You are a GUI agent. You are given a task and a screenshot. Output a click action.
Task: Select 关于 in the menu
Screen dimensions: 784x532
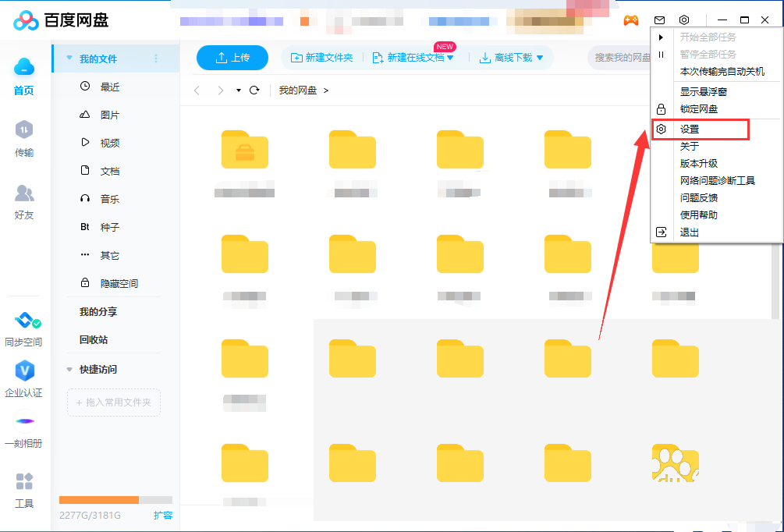point(689,147)
